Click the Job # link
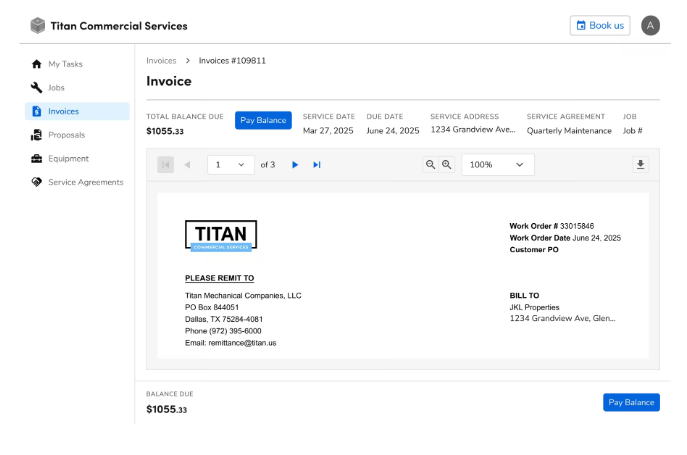The width and height of the screenshot is (687, 455). pyautogui.click(x=632, y=131)
